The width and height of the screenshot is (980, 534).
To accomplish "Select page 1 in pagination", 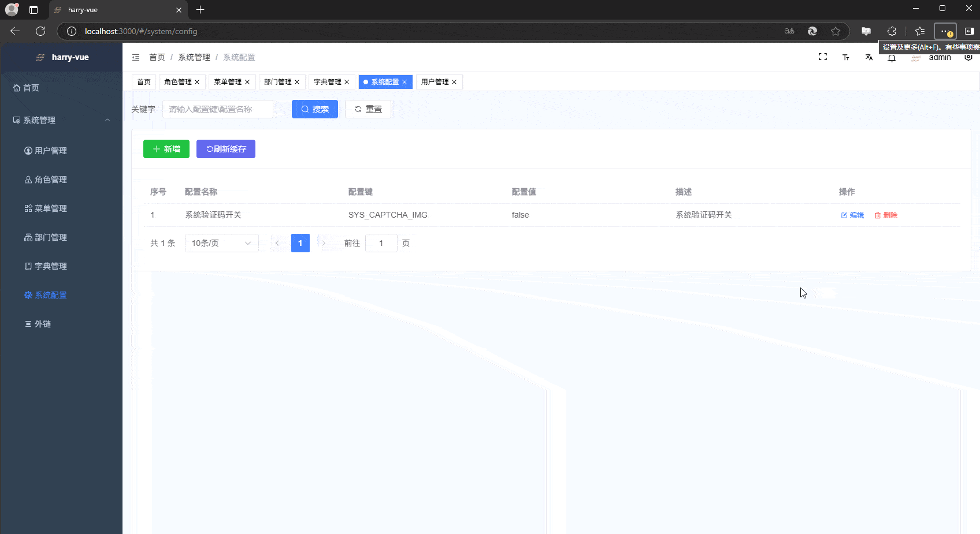I will (x=300, y=243).
